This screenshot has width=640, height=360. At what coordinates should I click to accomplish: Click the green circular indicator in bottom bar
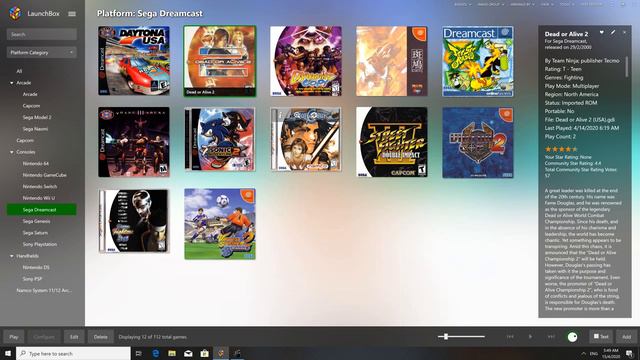tap(573, 337)
